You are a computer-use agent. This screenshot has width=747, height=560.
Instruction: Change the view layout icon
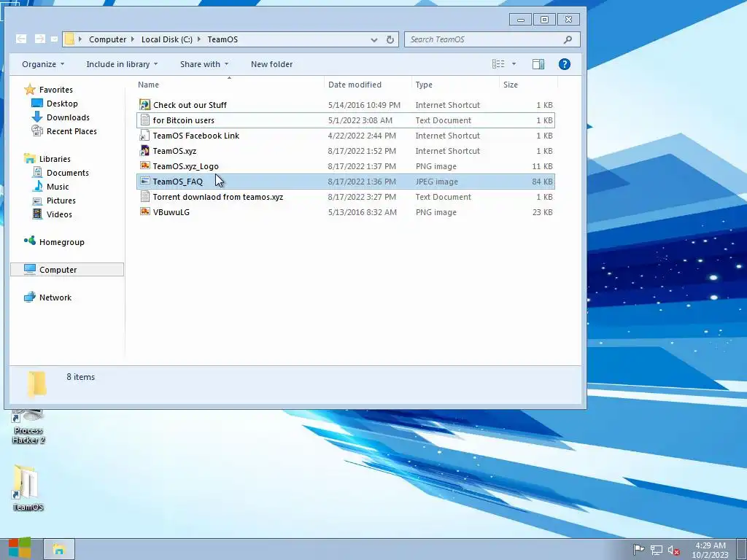(x=498, y=64)
